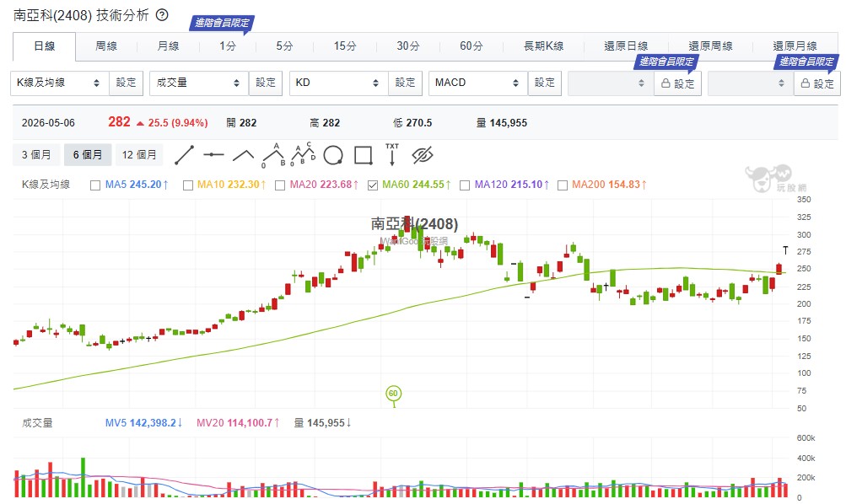Switch to the 長期K線 tab
Image resolution: width=846 pixels, height=504 pixels.
(543, 46)
